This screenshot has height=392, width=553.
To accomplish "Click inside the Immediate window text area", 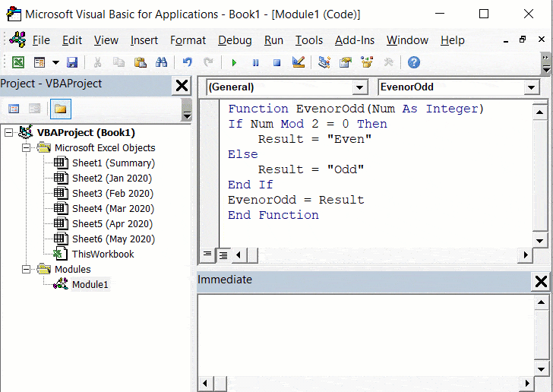I will click(365, 335).
